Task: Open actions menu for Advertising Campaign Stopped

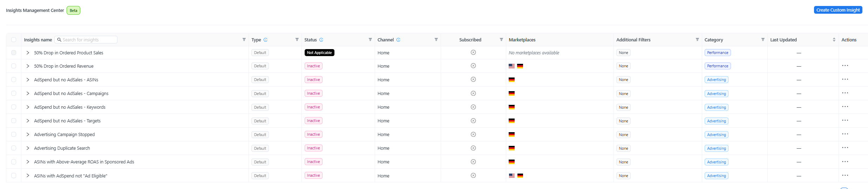Action: 845,134
